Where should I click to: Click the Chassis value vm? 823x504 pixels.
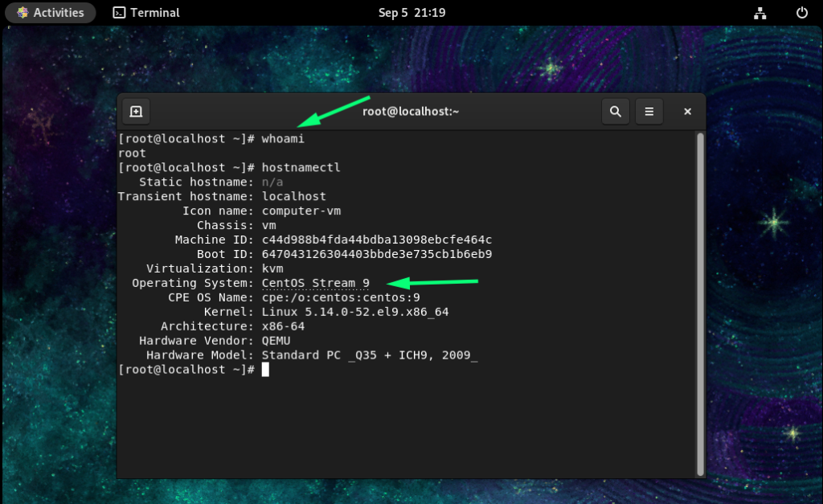coord(268,225)
